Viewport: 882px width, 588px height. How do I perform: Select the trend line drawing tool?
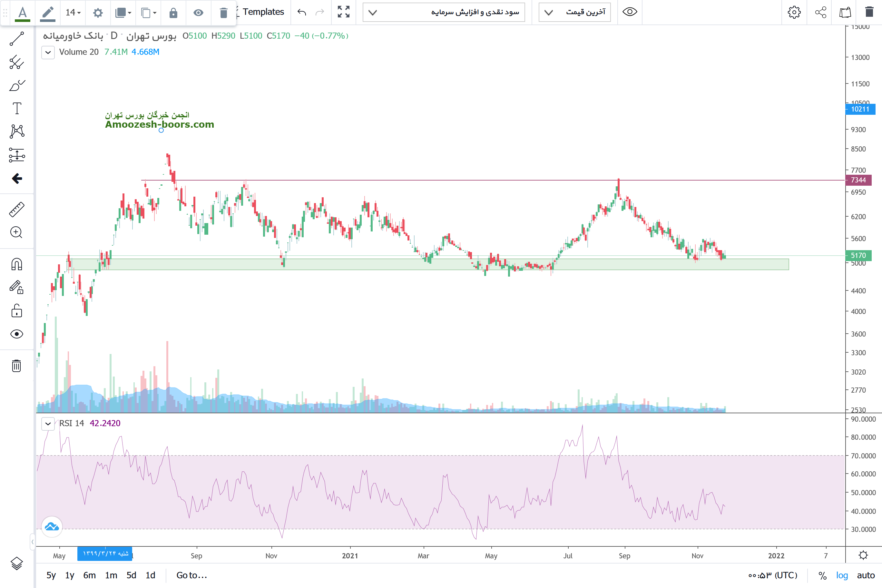[16, 39]
